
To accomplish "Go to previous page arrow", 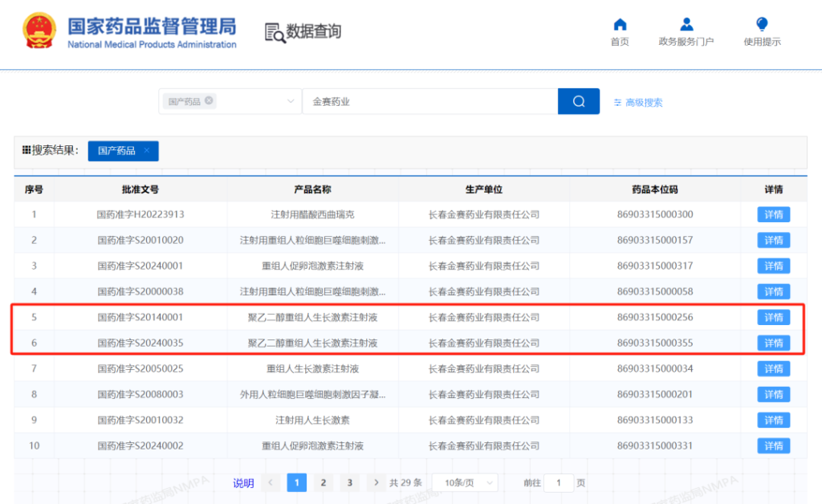I will point(271,482).
